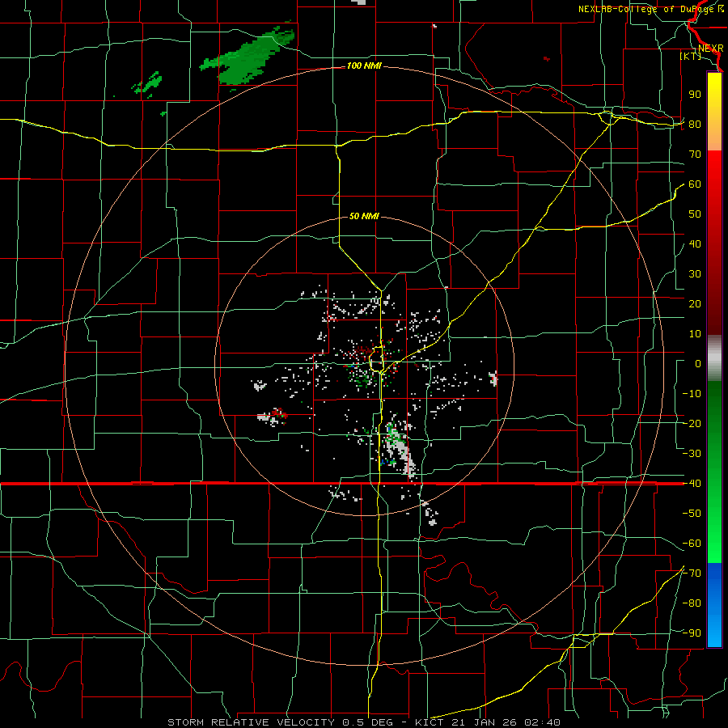
Task: Click the -80 value on velocity scale
Action: pos(692,603)
